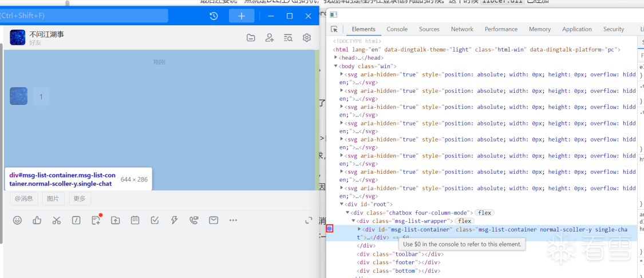This screenshot has width=644, height=278.
Task: Click the upload file folder icon
Action: coord(116,221)
